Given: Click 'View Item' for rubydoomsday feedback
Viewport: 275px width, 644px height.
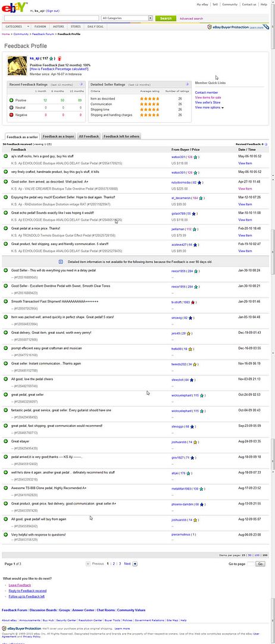Looking at the screenshot, I should click(x=245, y=188).
